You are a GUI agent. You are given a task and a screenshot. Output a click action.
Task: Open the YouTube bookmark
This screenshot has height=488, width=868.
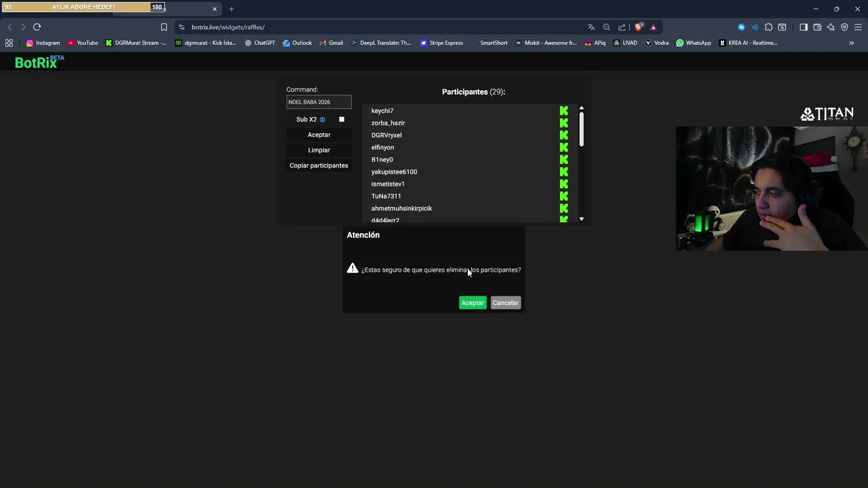coord(83,43)
